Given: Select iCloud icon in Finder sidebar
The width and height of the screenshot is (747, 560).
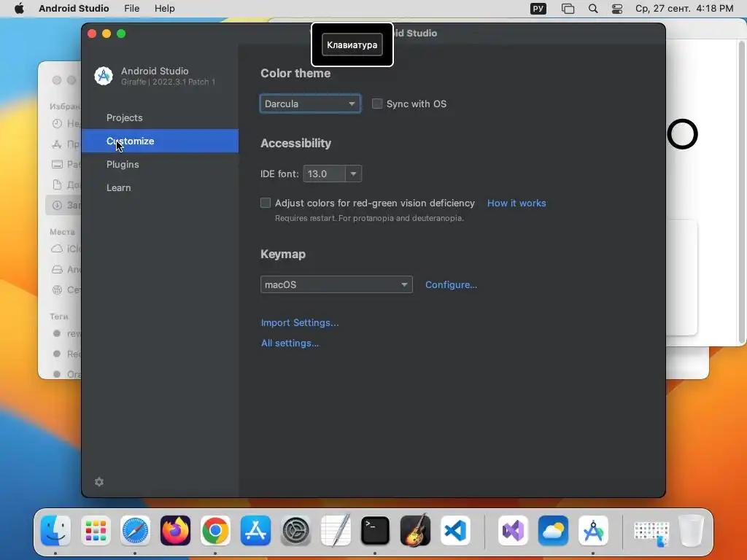Looking at the screenshot, I should (57, 249).
